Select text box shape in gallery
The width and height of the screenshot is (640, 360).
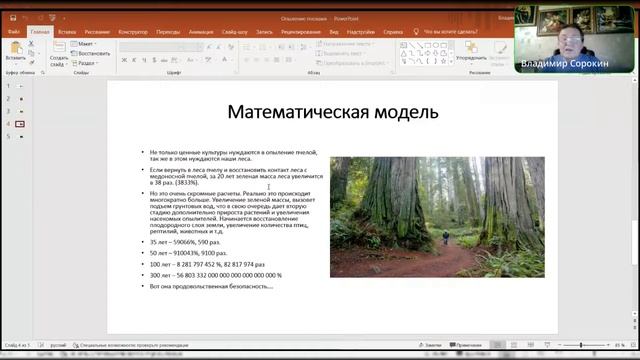[x=404, y=45]
